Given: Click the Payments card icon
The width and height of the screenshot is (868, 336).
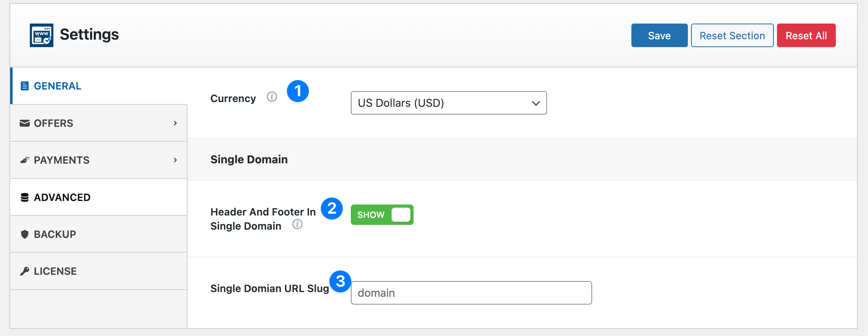Looking at the screenshot, I should pos(25,160).
